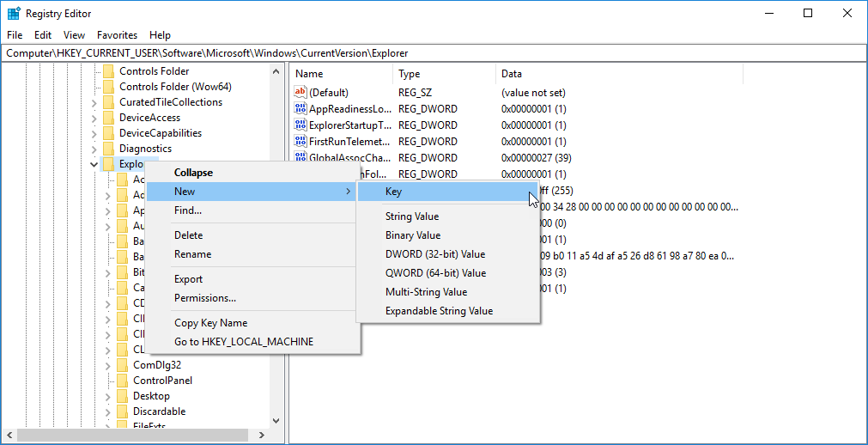868x445 pixels.
Task: Click the Controls Folder key folder icon
Action: pos(108,71)
